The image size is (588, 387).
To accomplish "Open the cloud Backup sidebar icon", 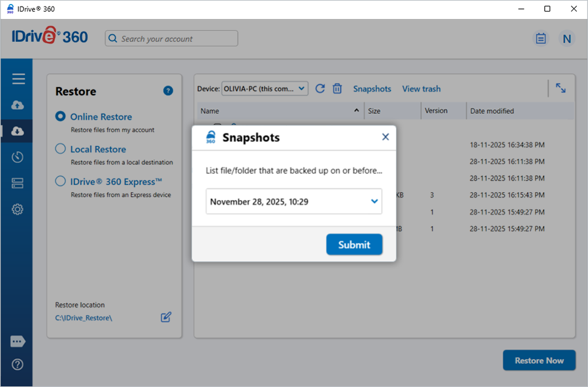I will click(x=18, y=105).
